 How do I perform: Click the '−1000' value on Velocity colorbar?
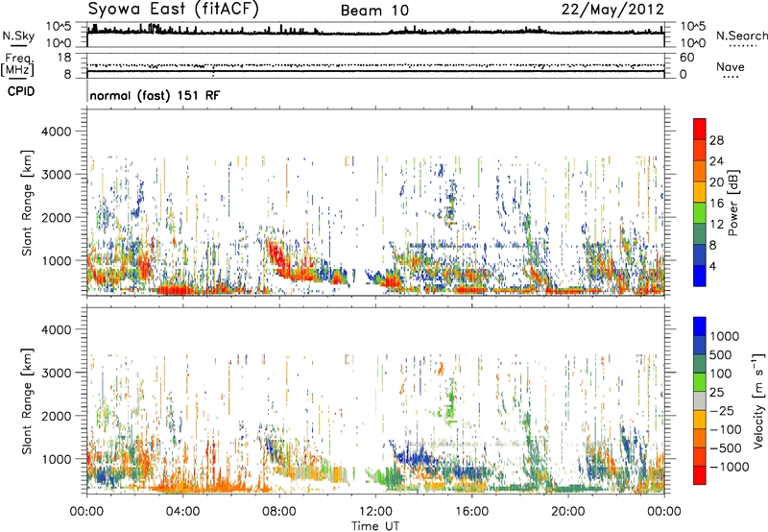point(730,467)
